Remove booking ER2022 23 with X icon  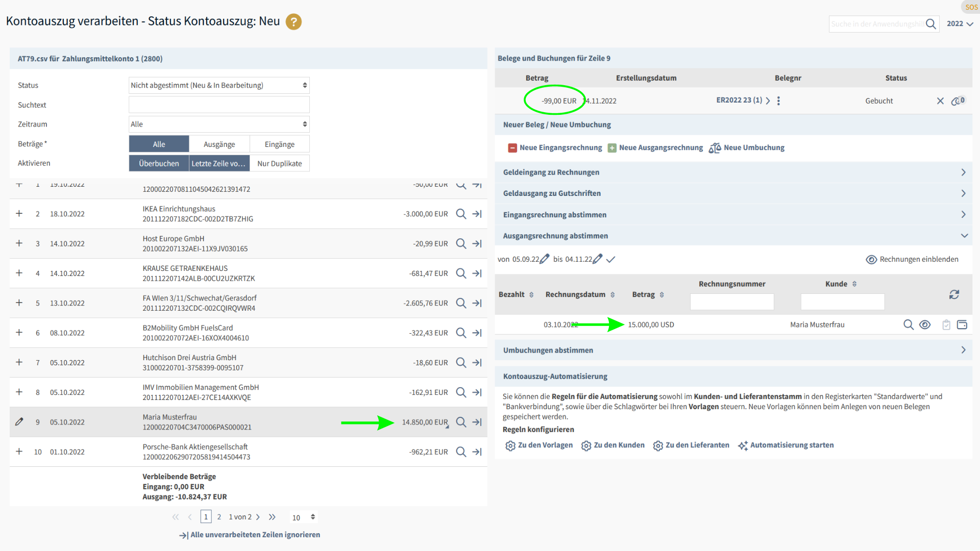click(x=940, y=101)
